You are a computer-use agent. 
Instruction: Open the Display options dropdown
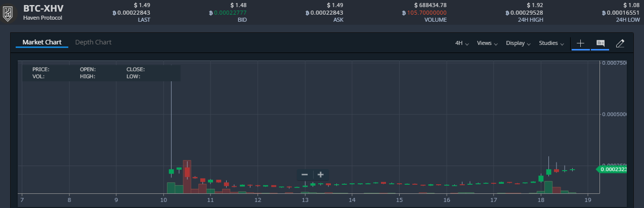pos(518,43)
